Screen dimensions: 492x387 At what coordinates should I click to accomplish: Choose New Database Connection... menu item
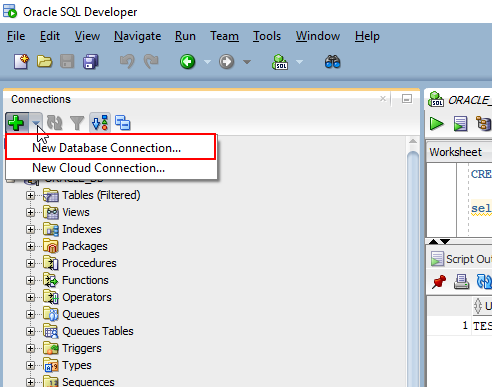pos(111,147)
